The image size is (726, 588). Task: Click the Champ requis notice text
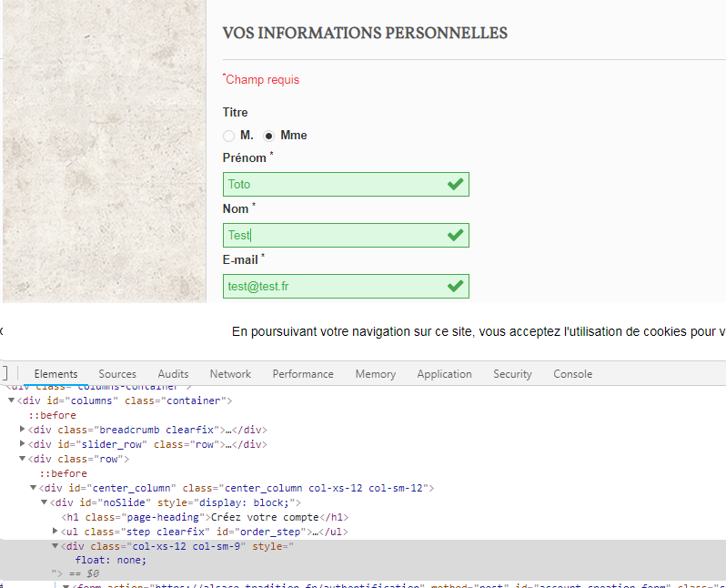point(261,79)
